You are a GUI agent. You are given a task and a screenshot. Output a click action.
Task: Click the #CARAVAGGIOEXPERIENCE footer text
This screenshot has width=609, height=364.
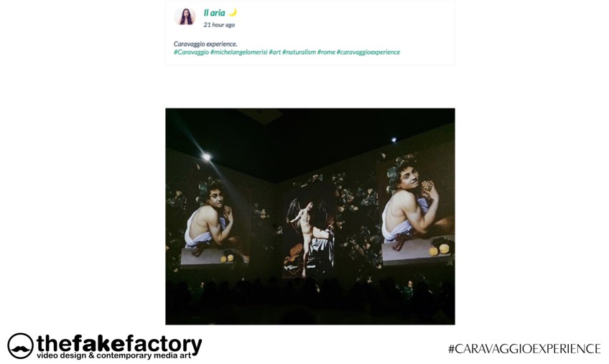pyautogui.click(x=524, y=348)
